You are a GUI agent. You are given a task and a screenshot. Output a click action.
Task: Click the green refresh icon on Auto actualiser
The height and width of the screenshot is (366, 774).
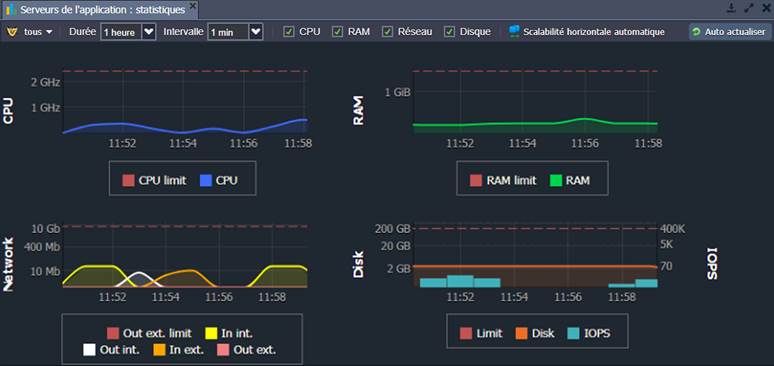coord(697,32)
